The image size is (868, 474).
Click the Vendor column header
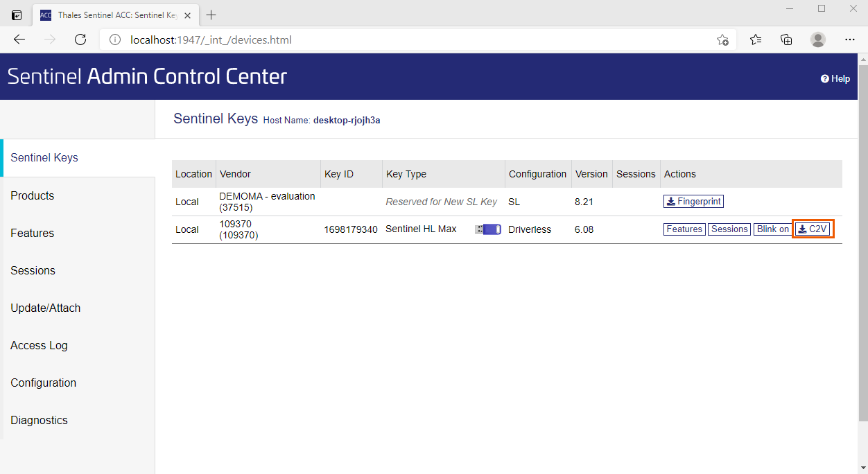click(x=268, y=174)
